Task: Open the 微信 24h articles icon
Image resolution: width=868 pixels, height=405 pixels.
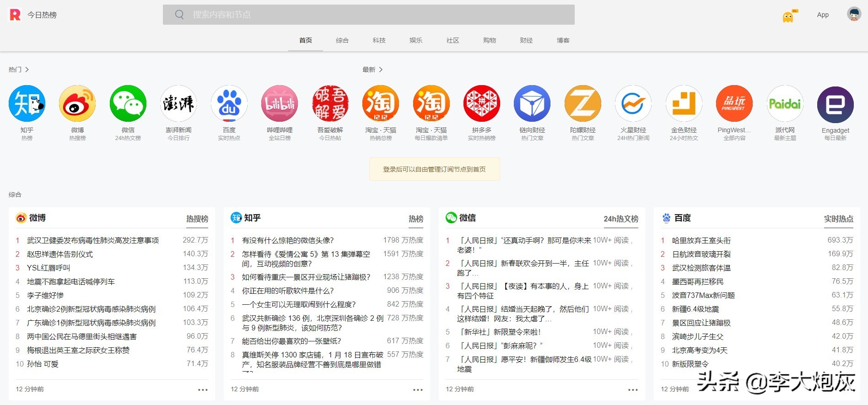Action: pyautogui.click(x=128, y=103)
